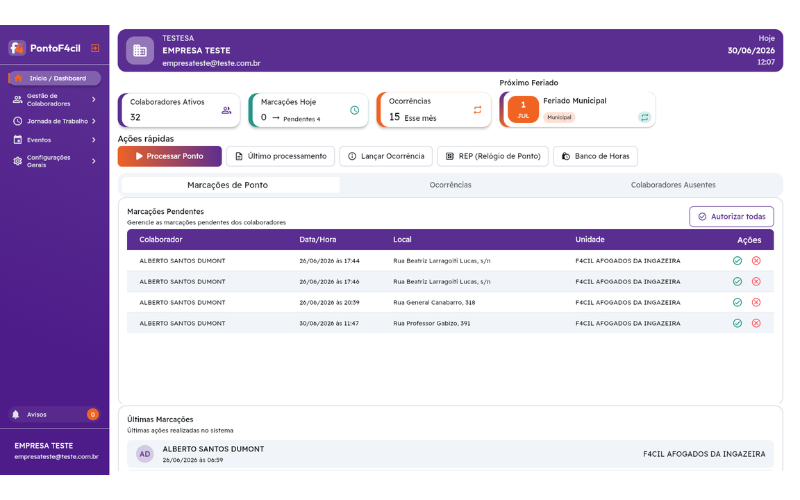The height and width of the screenshot is (500, 800).
Task: Open the Colaboradores Ativos card
Action: pyautogui.click(x=179, y=110)
